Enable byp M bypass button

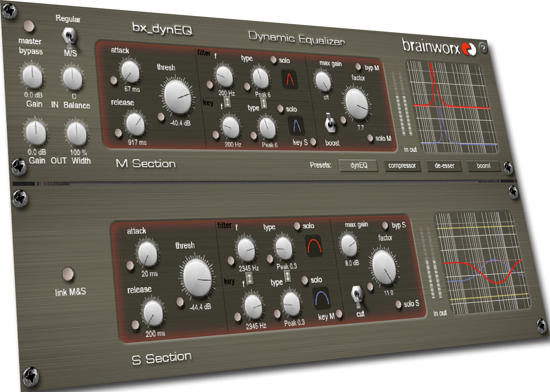click(358, 67)
